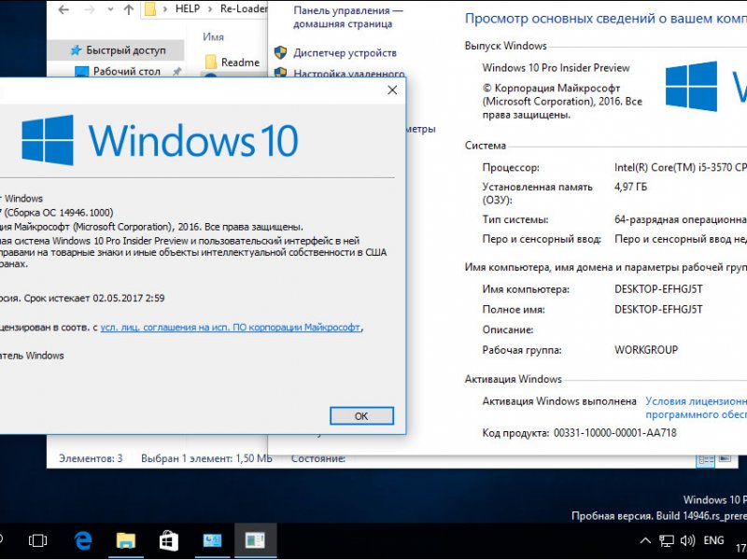Click the Активация Windows выполнена text
This screenshot has height=560, width=747.
[559, 401]
